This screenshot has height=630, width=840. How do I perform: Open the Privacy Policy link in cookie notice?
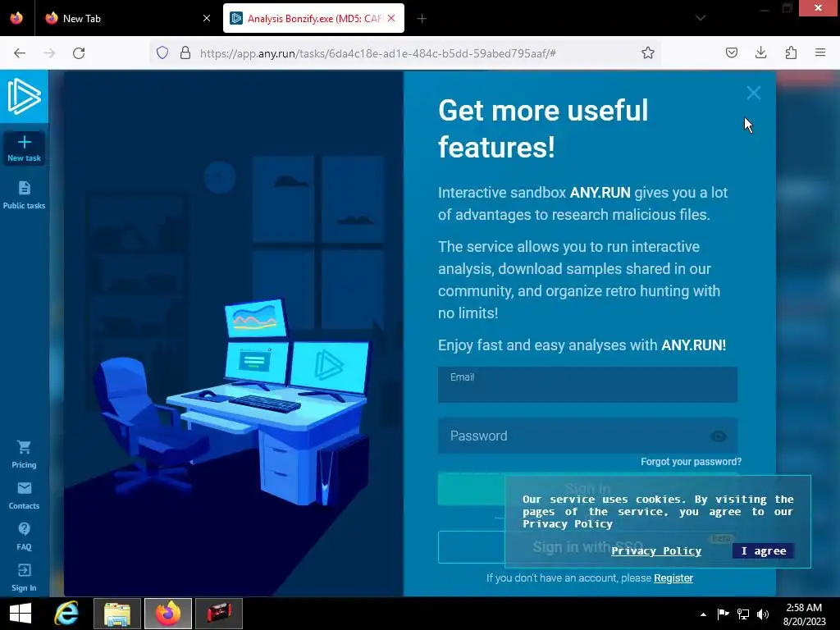pyautogui.click(x=656, y=550)
